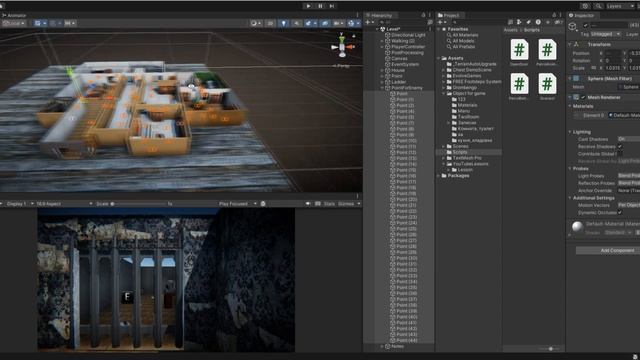Open the Project create plus dropdown
The image size is (640, 360).
[442, 22]
